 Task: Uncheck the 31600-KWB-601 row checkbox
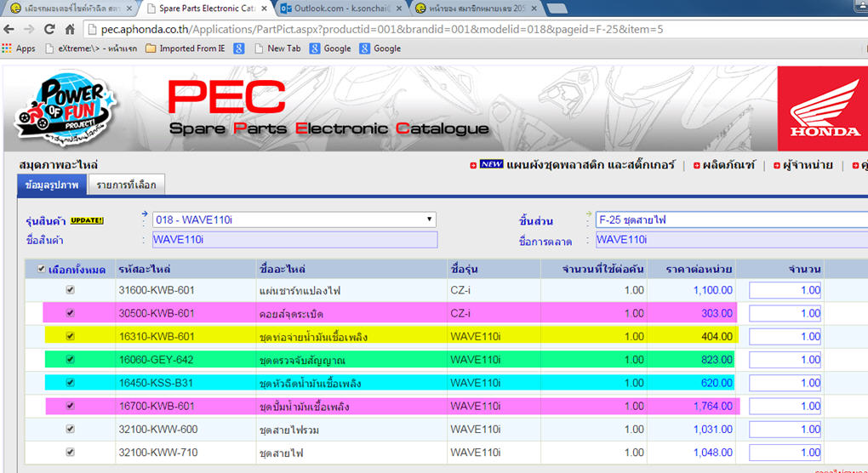[x=70, y=290]
